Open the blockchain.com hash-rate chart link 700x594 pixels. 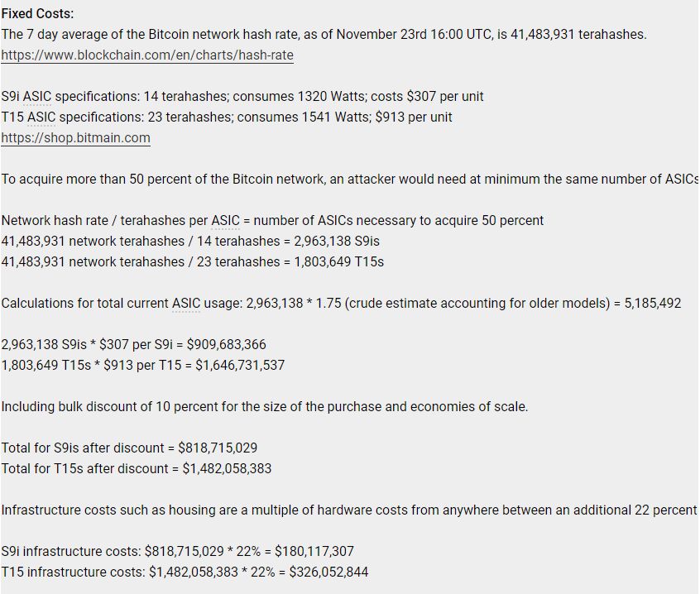click(x=147, y=55)
